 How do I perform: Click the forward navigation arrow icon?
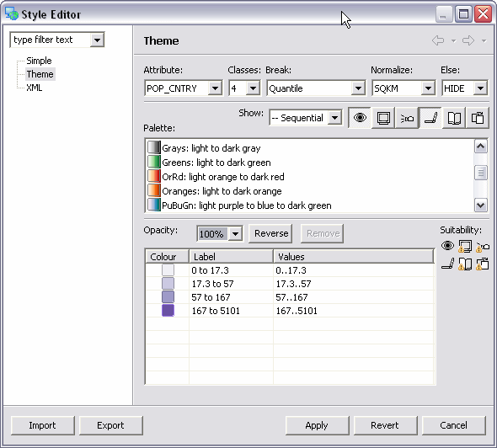[x=468, y=40]
